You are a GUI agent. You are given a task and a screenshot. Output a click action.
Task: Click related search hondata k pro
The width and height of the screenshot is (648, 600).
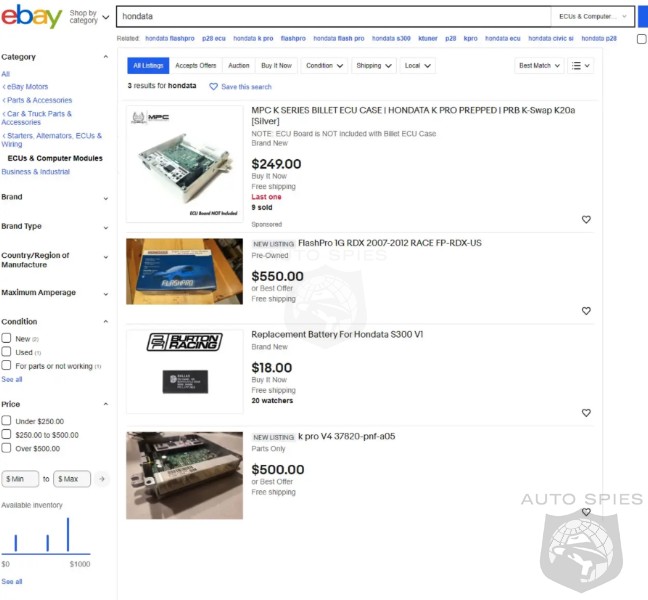click(x=253, y=38)
